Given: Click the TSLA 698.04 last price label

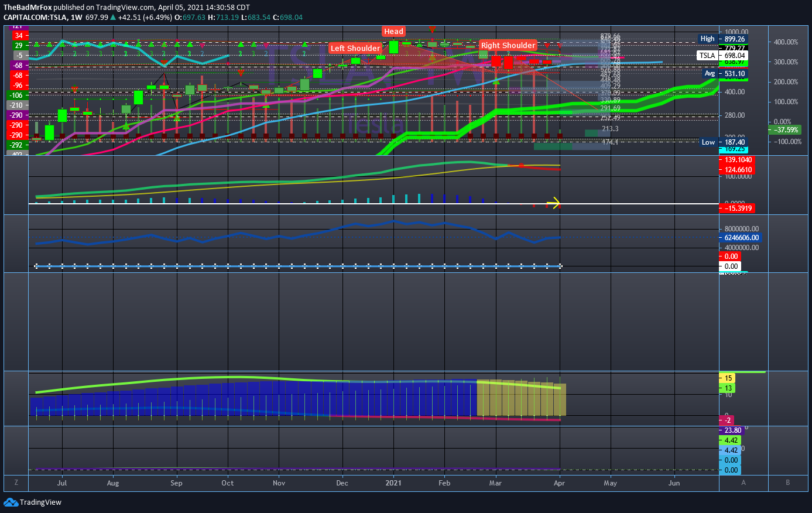Looking at the screenshot, I should pos(723,56).
